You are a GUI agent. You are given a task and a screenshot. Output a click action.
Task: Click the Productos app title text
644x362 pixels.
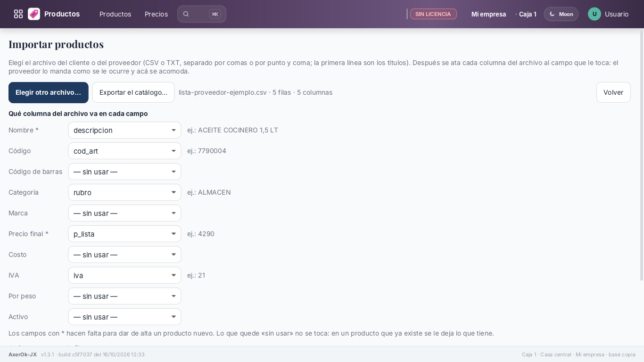click(62, 14)
